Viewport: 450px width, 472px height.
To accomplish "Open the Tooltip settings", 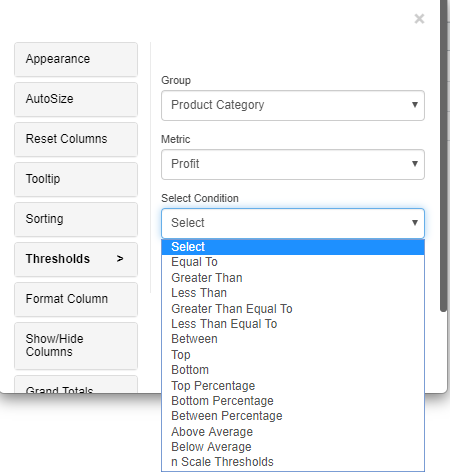I will tap(76, 179).
